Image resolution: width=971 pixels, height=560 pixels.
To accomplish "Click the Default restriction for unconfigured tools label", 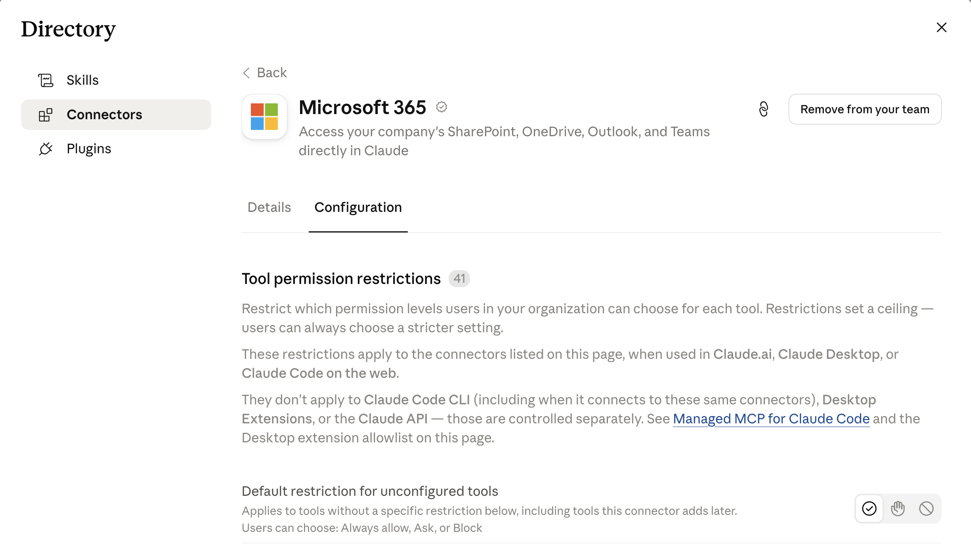I will (x=370, y=491).
